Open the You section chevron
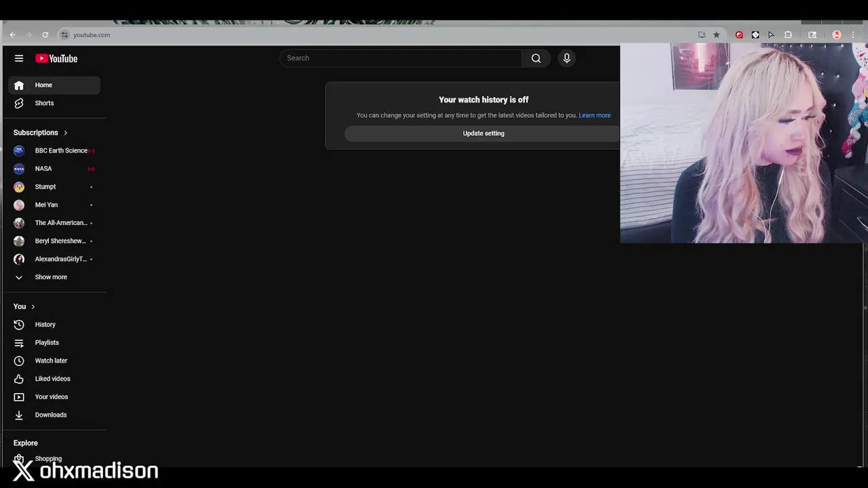The height and width of the screenshot is (488, 868). point(33,306)
